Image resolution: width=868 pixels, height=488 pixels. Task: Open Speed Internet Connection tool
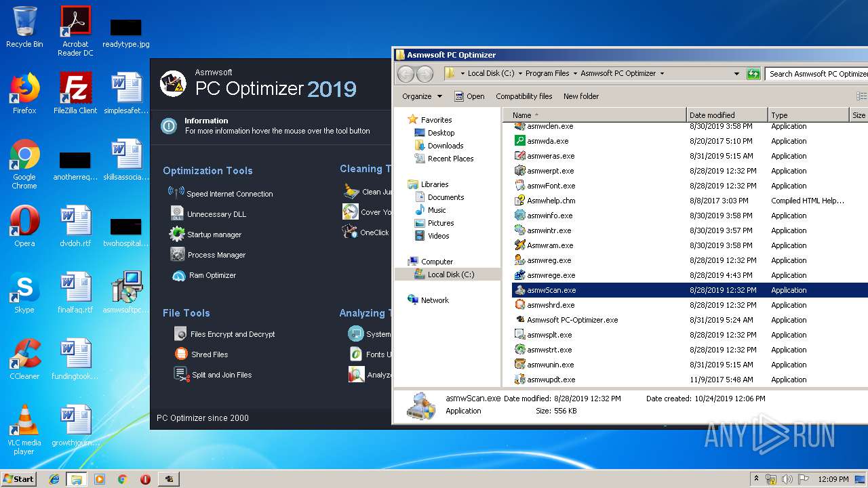click(220, 194)
